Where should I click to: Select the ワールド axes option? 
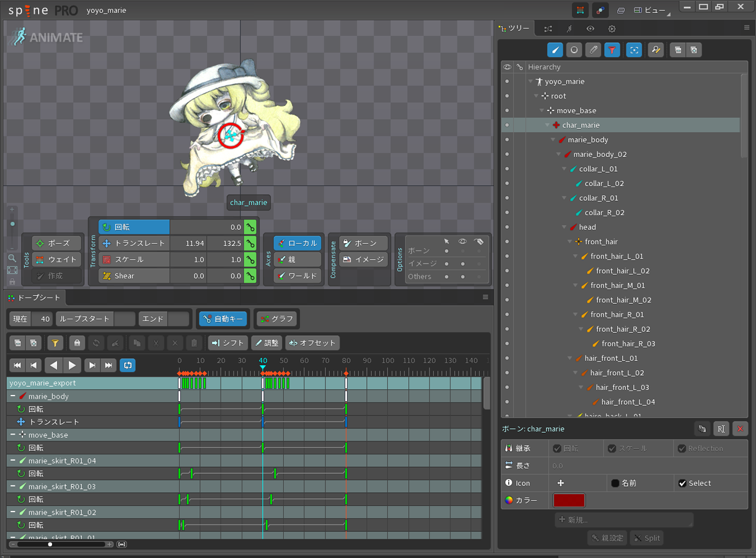pos(297,275)
